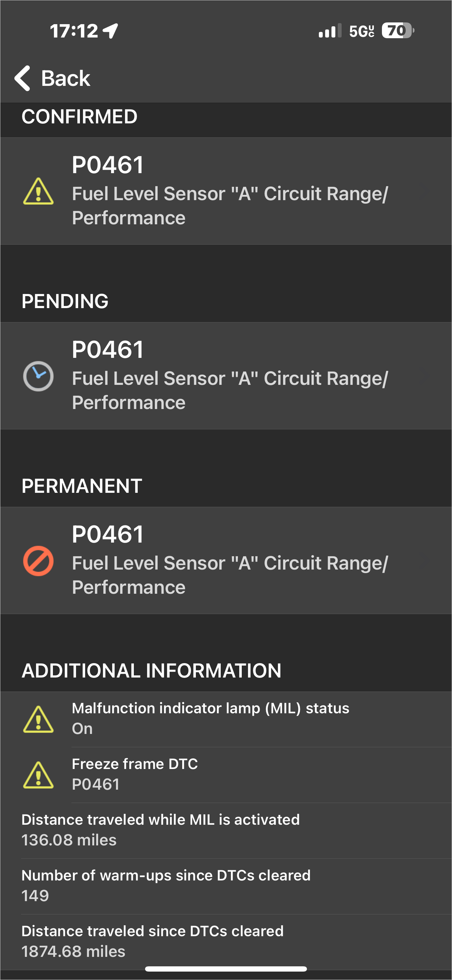Select Distance traveled since DTCs cleared row
Image resolution: width=452 pixels, height=980 pixels.
226,942
